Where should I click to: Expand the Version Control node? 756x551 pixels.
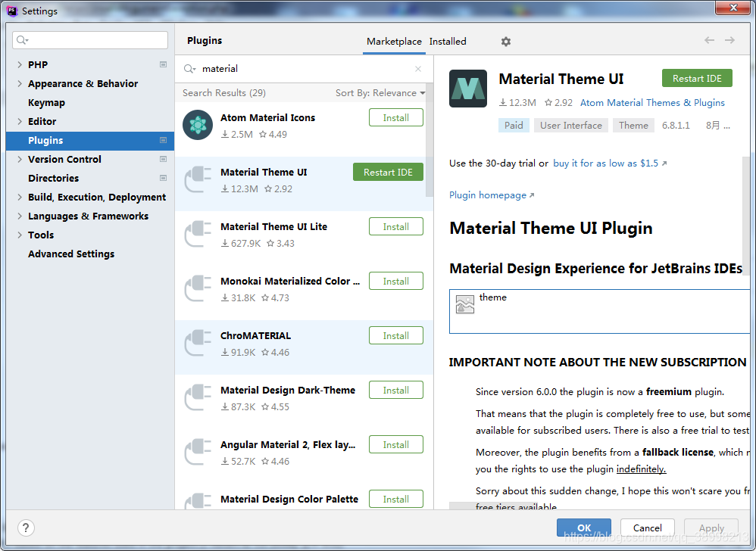coord(20,159)
